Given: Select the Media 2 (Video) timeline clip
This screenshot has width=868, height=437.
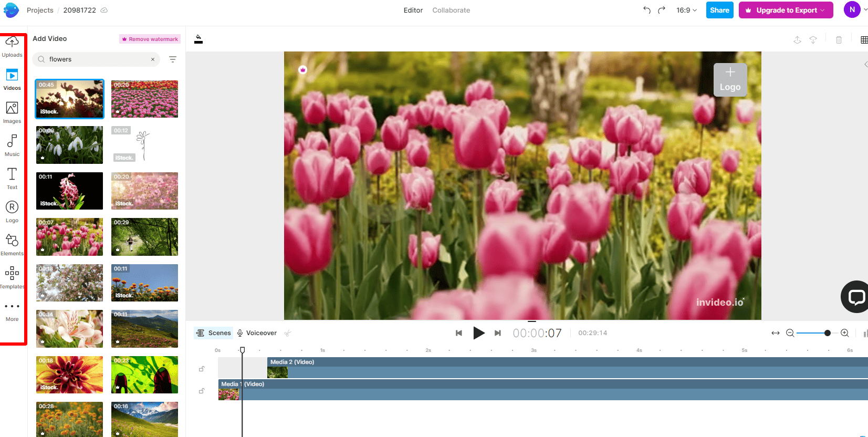Looking at the screenshot, I should point(567,368).
